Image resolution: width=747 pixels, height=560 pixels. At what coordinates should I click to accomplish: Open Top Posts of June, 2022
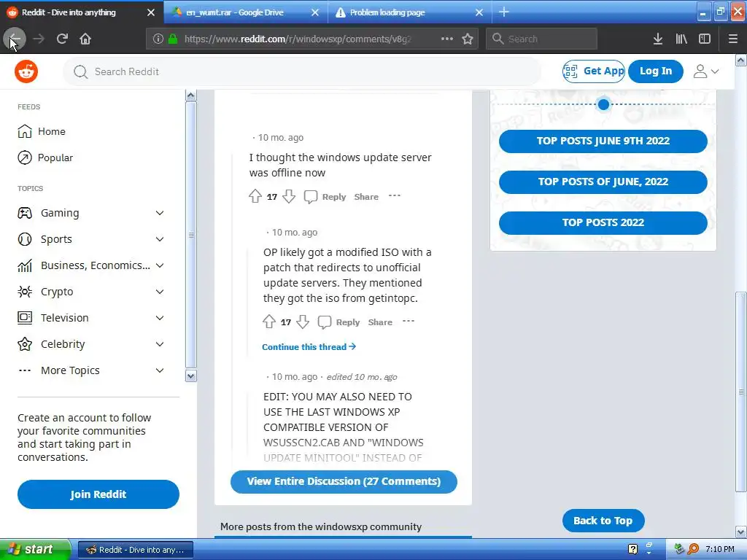[603, 182]
